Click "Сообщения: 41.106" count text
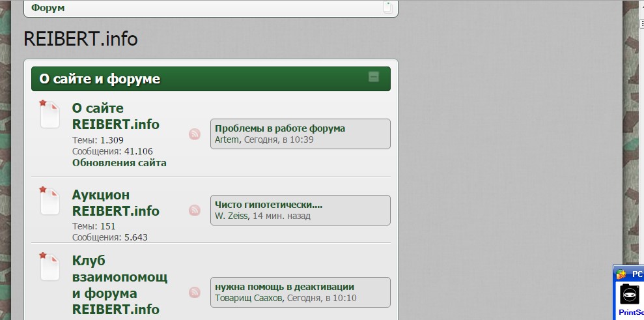This screenshot has width=644, height=320. pyautogui.click(x=113, y=151)
